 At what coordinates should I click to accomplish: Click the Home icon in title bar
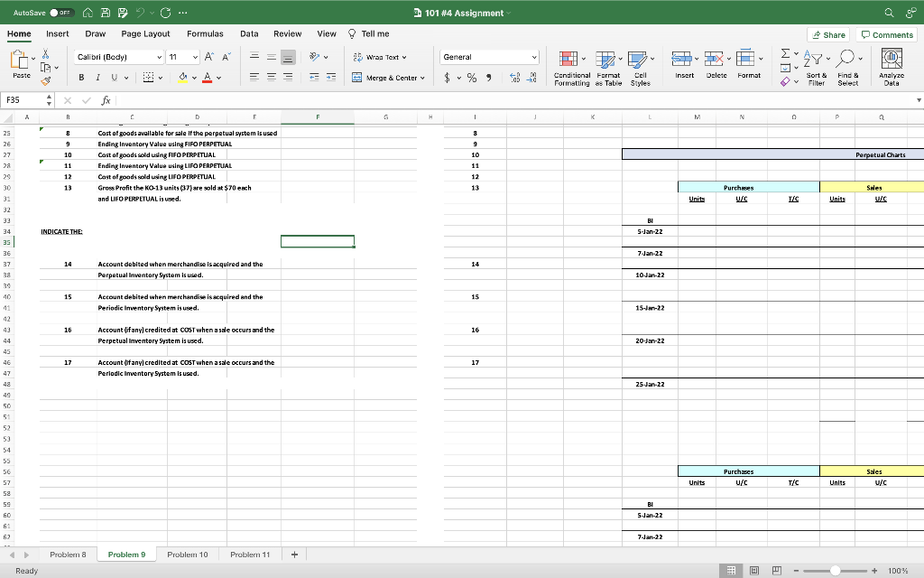(x=88, y=13)
